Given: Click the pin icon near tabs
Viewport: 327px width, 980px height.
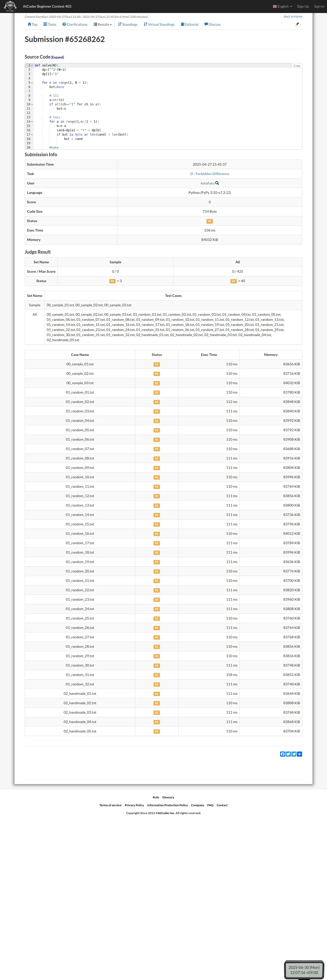Looking at the screenshot, I should [x=297, y=24].
